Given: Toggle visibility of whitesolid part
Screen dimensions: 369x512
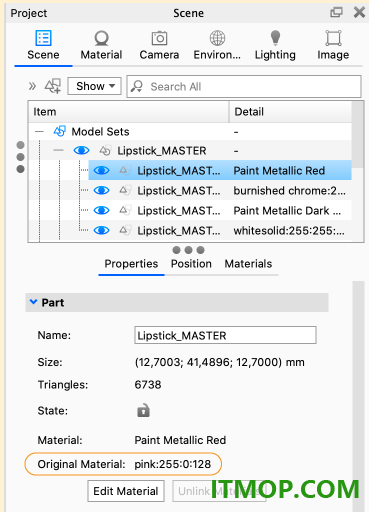Looking at the screenshot, I should (x=101, y=230).
